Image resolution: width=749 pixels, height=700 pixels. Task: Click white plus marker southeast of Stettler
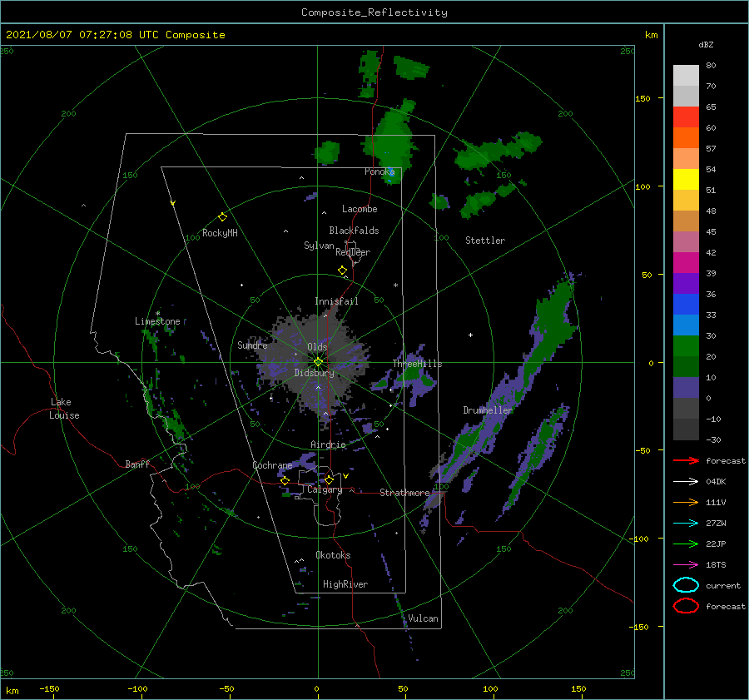tap(470, 335)
